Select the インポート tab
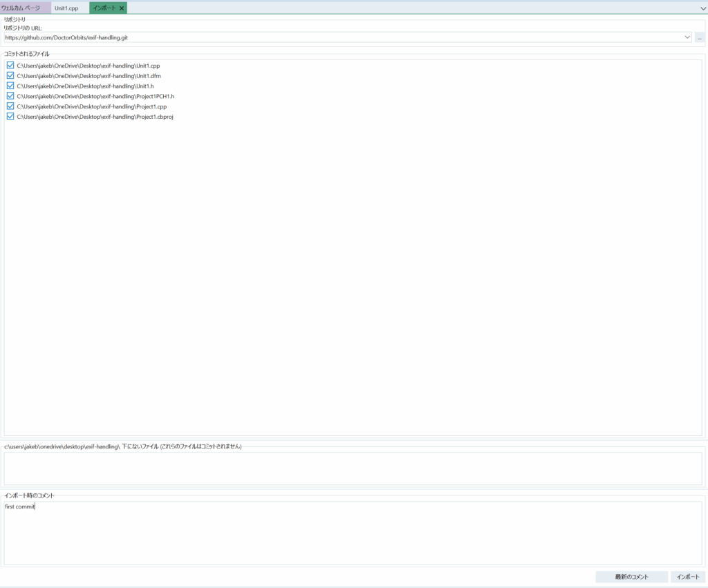 (x=104, y=8)
